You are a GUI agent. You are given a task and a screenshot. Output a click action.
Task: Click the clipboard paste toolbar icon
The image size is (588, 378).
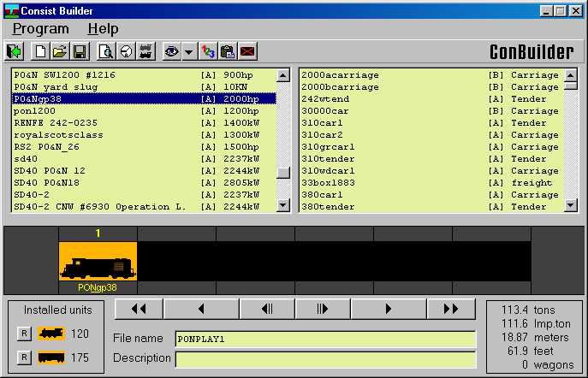coord(228,51)
